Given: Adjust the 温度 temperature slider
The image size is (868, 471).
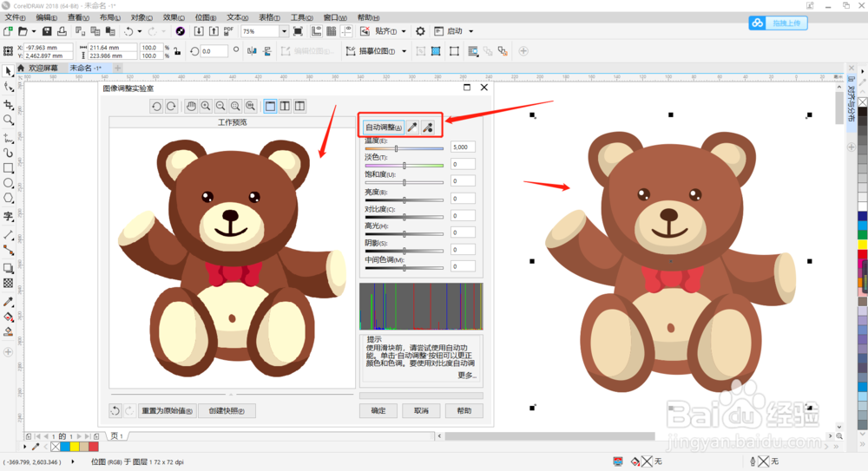Looking at the screenshot, I should point(404,148).
